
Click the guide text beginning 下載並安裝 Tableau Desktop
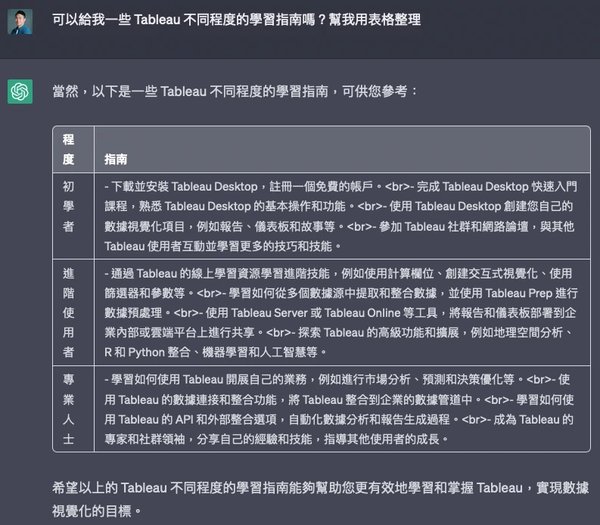341,216
